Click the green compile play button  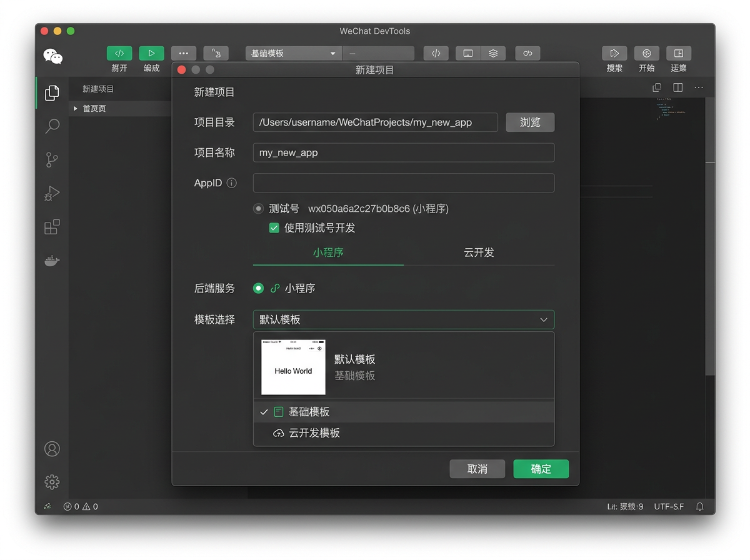click(151, 53)
